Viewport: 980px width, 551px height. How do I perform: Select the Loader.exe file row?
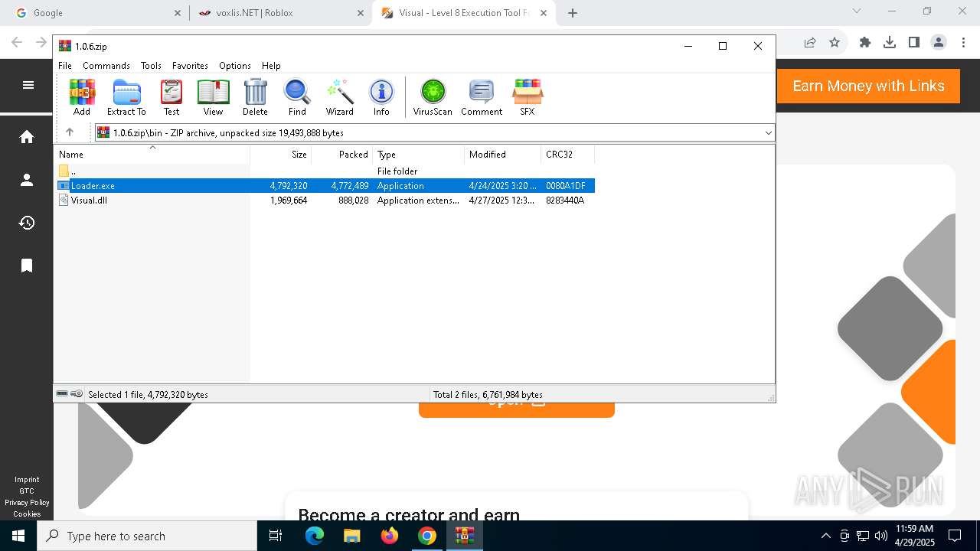(325, 186)
